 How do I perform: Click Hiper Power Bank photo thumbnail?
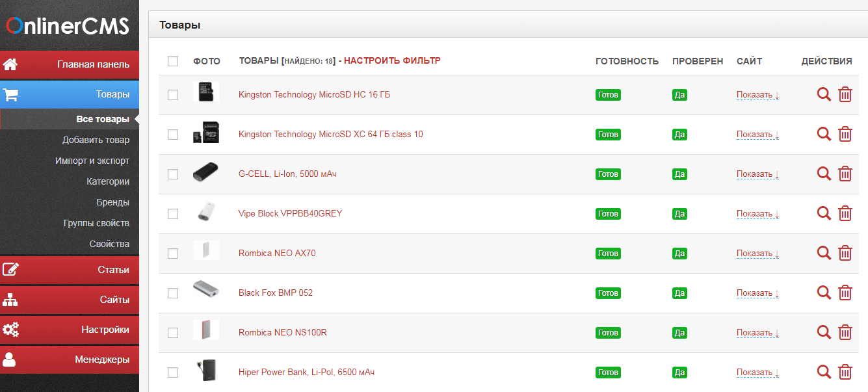point(205,370)
